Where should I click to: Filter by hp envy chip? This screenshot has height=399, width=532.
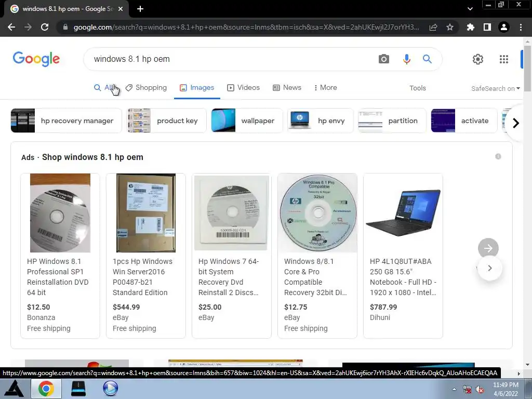tap(320, 121)
